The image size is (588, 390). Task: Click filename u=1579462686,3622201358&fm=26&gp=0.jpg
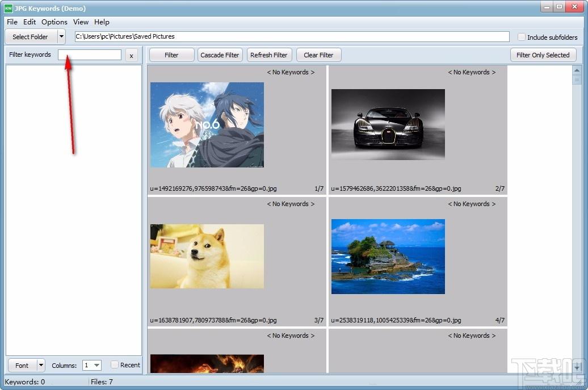pyautogui.click(x=396, y=188)
